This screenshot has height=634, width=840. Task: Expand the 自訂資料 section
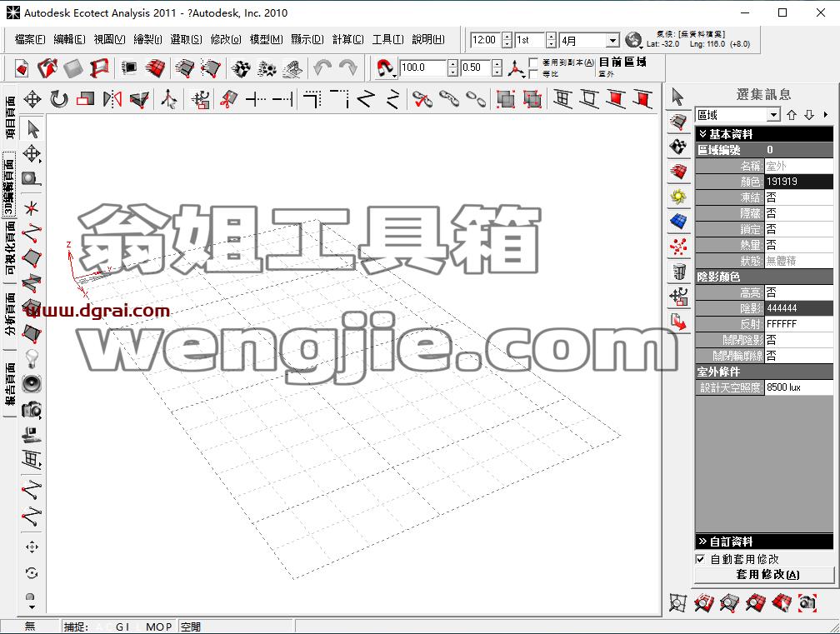point(764,542)
